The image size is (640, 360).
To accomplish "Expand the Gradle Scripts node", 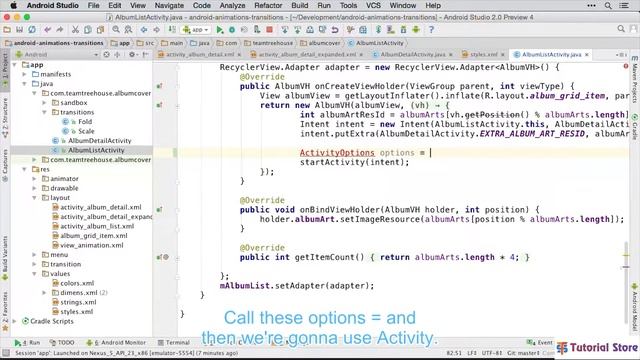I will click(15, 321).
